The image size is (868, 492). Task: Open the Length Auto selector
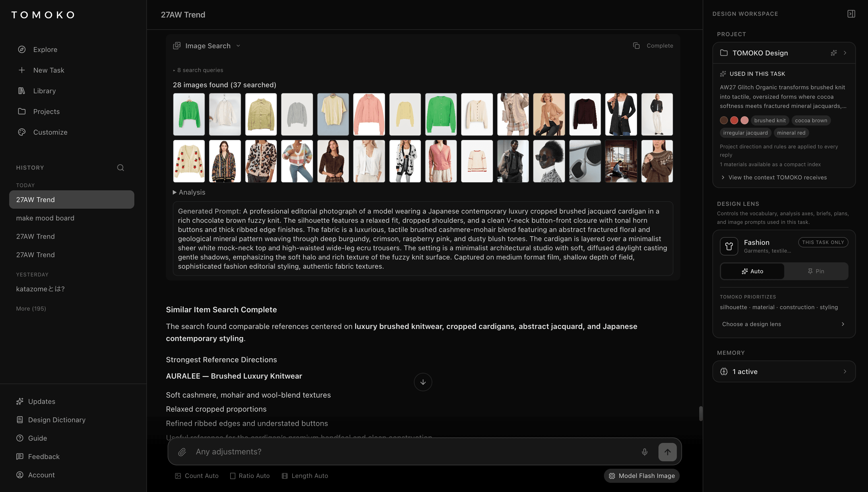(x=305, y=475)
